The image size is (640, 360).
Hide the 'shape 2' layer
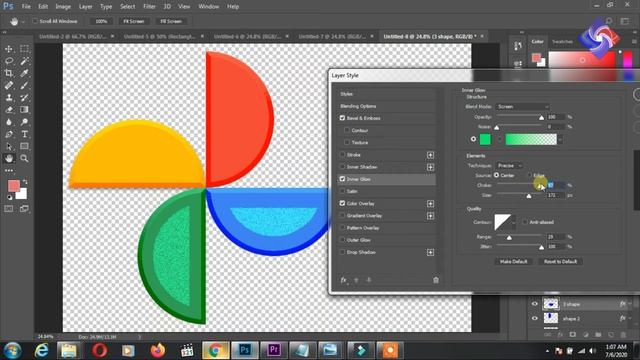click(535, 318)
